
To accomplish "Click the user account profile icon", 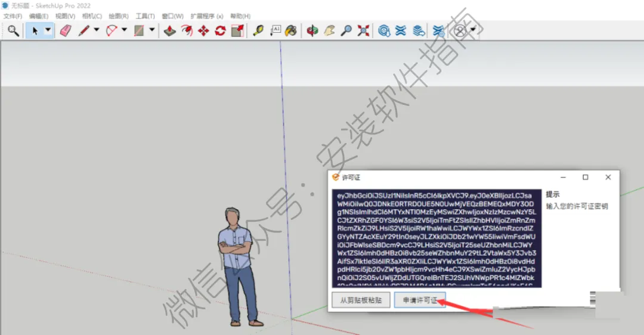I will click(x=461, y=31).
